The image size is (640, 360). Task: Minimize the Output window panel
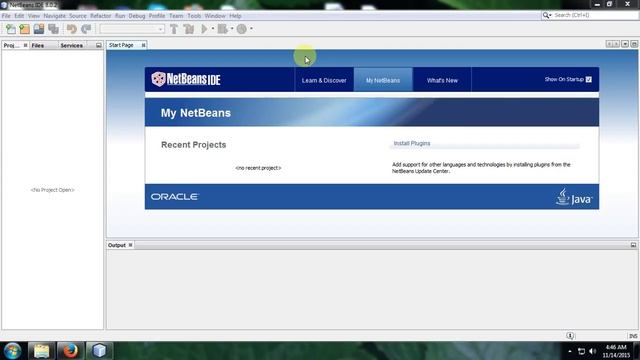pyautogui.click(x=633, y=245)
